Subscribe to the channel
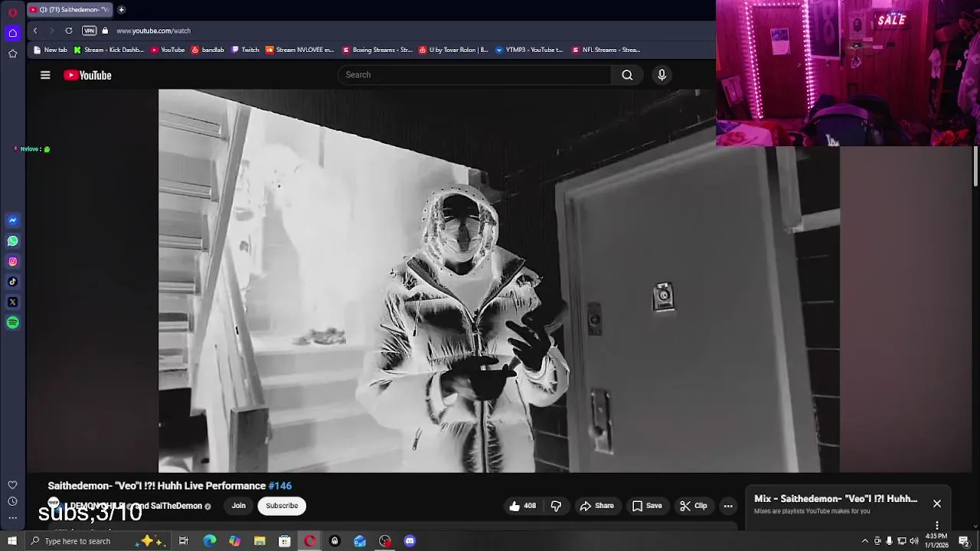The image size is (980, 551). tap(282, 506)
